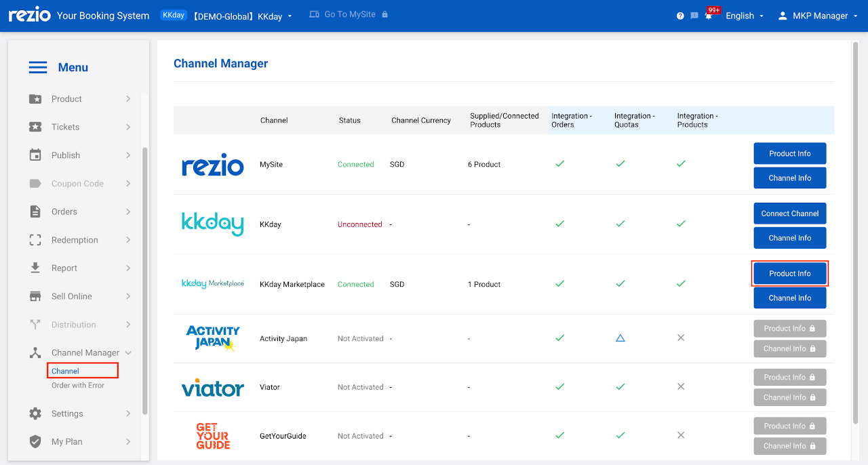Click the Activity Japan channel logo
Screen dimensions: 868x465
tap(212, 338)
